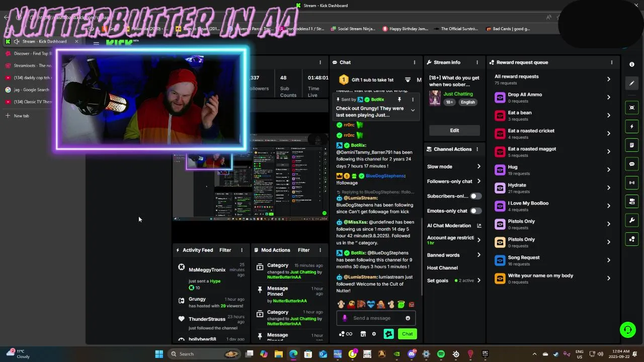Open the Chat panel three-dot menu

tap(415, 62)
